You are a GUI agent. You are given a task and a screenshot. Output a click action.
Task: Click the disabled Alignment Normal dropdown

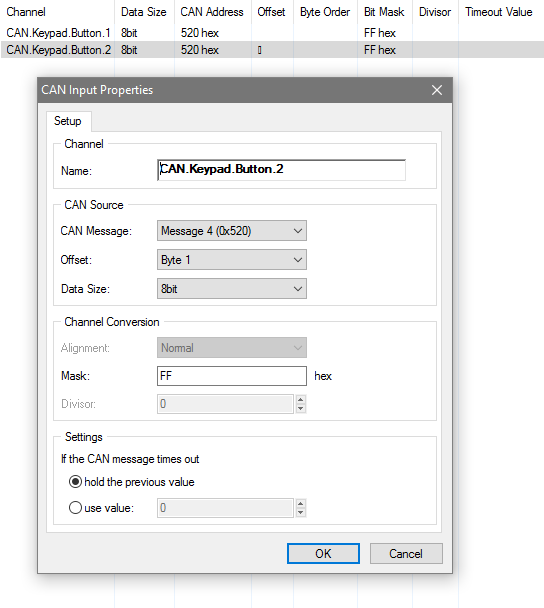click(x=232, y=348)
